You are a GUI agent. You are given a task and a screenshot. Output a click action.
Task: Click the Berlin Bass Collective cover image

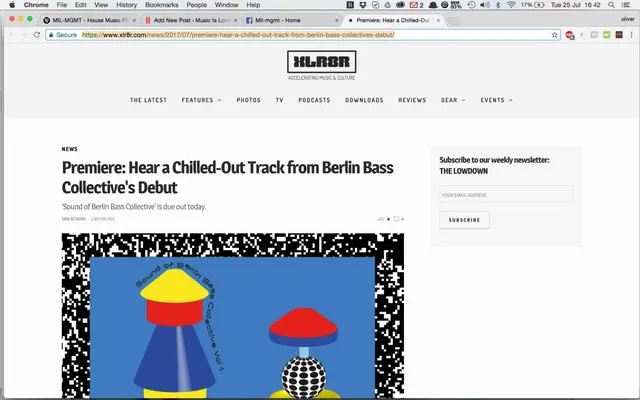click(233, 316)
